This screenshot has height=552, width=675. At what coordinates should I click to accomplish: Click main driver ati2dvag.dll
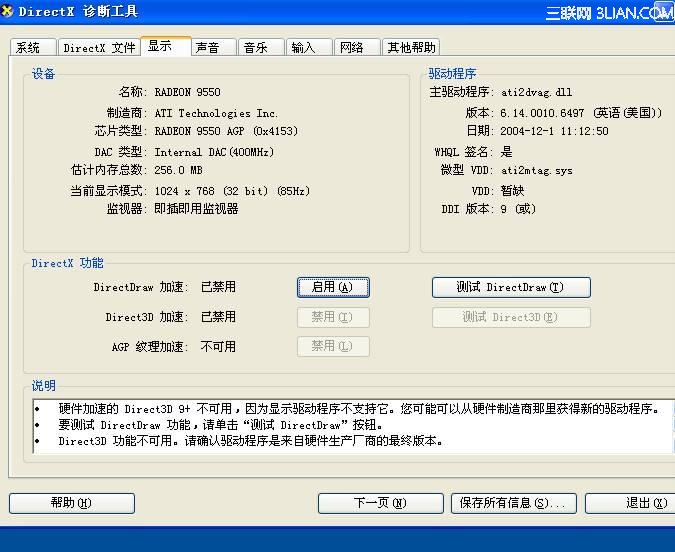(x=536, y=92)
